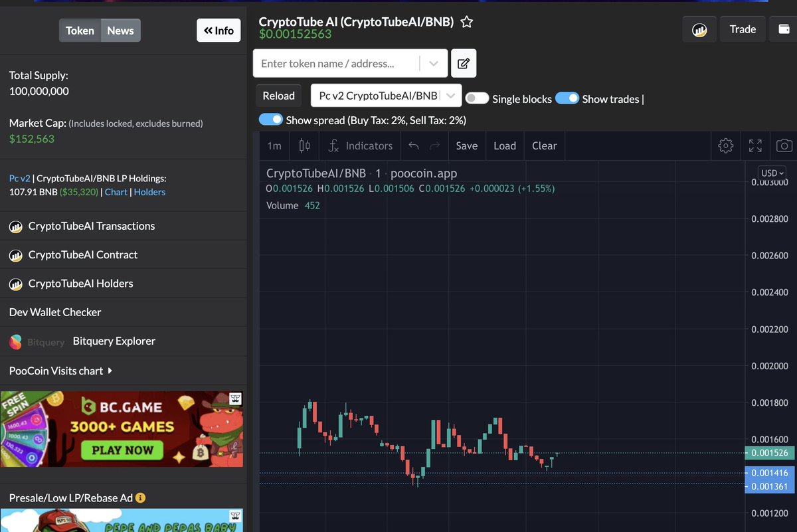Screen dimensions: 797x532
Task: Open CryptoTubeAI Holders link
Action: click(x=81, y=284)
